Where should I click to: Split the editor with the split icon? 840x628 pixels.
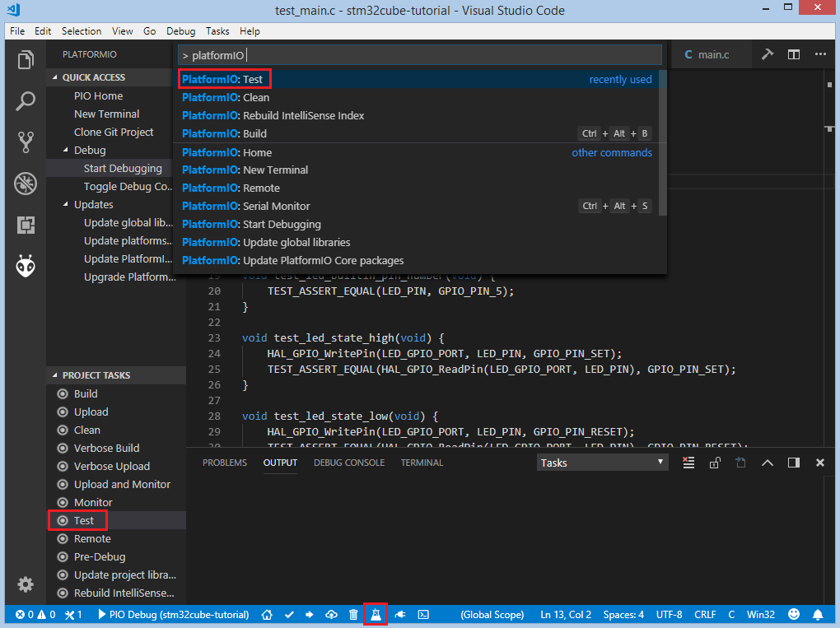[794, 54]
